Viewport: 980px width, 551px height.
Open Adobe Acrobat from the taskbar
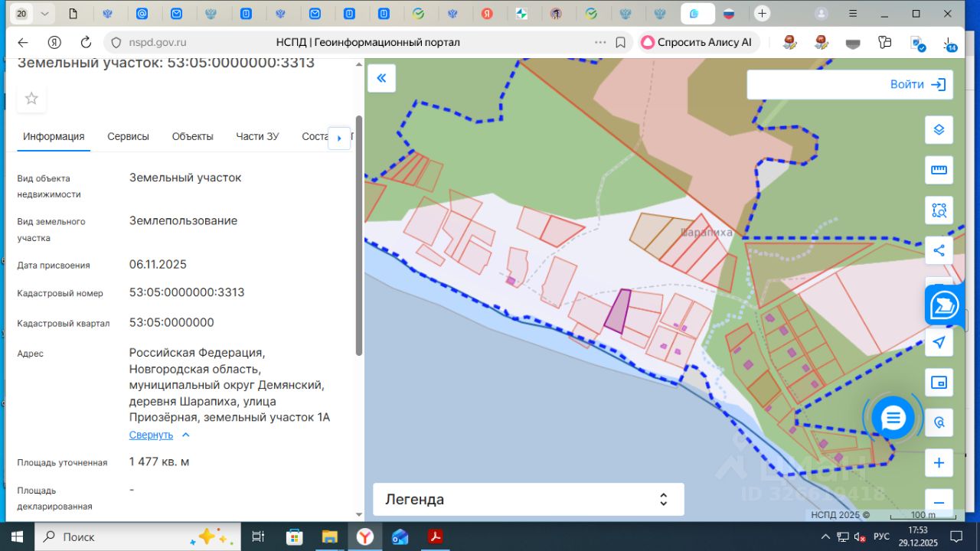(436, 536)
